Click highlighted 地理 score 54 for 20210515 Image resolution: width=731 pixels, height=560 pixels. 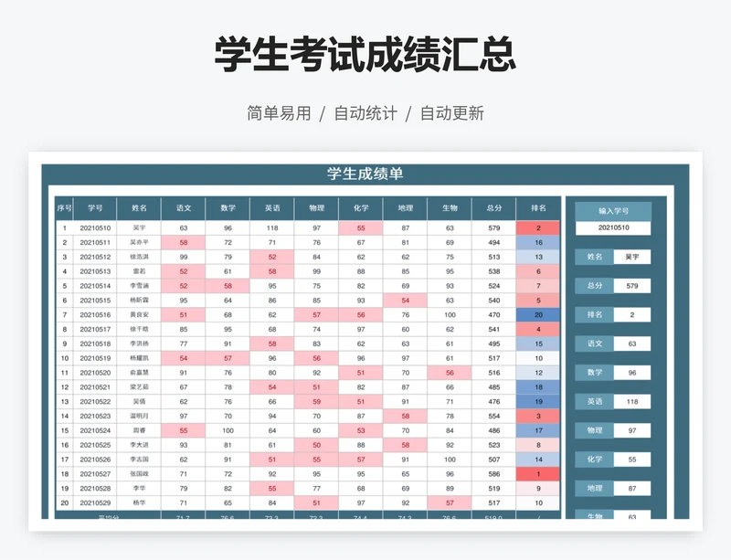coord(405,301)
